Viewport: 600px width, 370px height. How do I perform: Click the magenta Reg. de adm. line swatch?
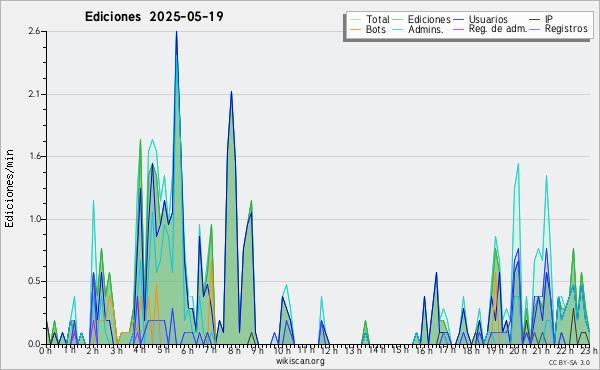458,29
